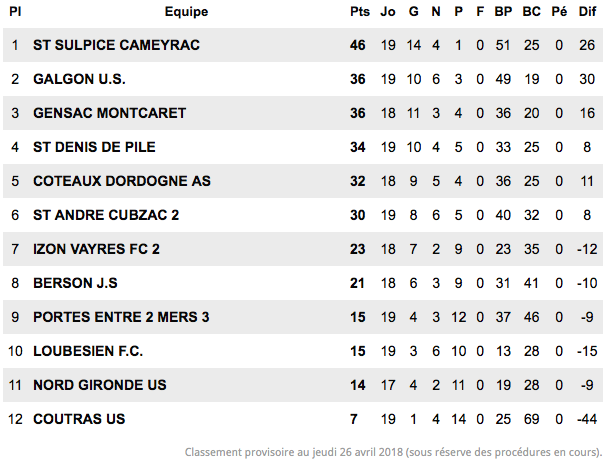Open PORTES ENTRE 2 MERS 3
This screenshot has width=604, height=463.
[x=121, y=317]
